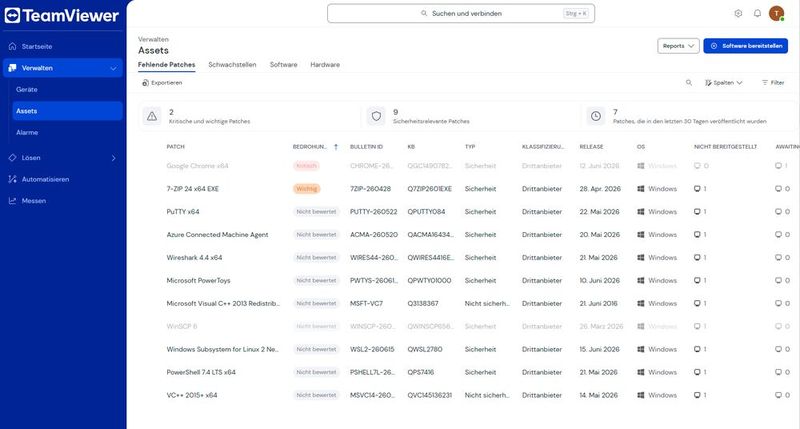Switch to the Hardware tab
The height and width of the screenshot is (429, 800).
point(325,65)
